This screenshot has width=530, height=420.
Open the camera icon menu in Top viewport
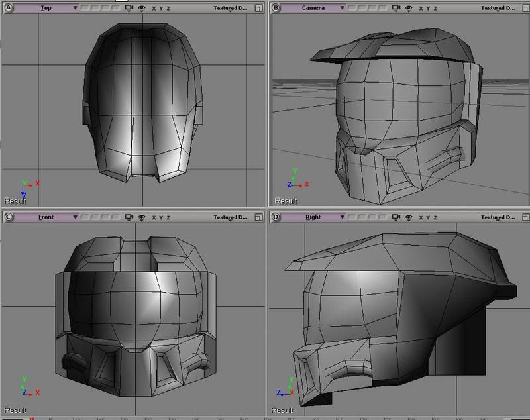[129, 8]
